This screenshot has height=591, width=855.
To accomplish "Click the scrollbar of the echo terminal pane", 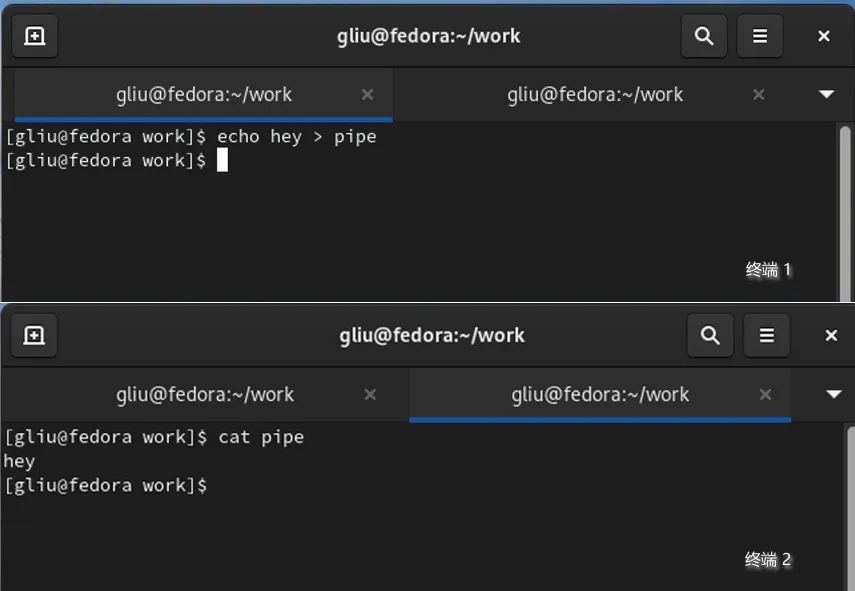I will point(845,200).
